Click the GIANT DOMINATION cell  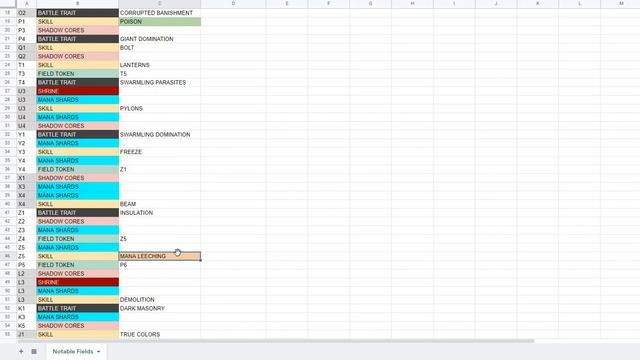(160, 39)
